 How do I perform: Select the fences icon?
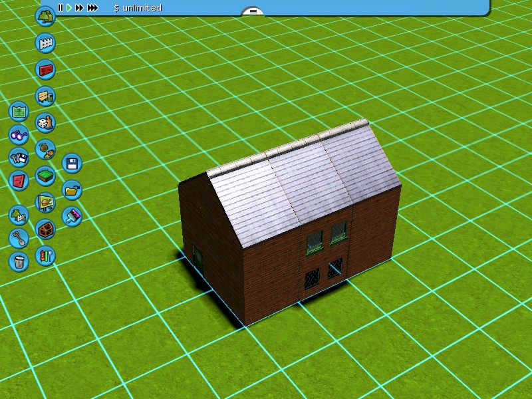coord(45,43)
